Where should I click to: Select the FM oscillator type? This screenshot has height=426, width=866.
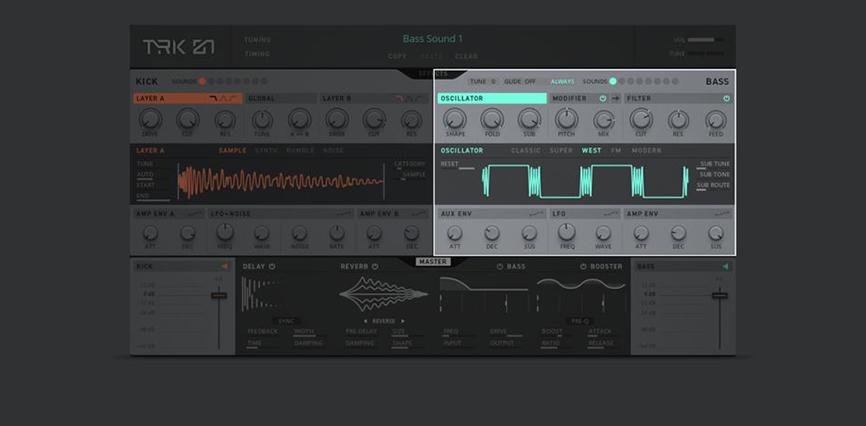pyautogui.click(x=616, y=150)
